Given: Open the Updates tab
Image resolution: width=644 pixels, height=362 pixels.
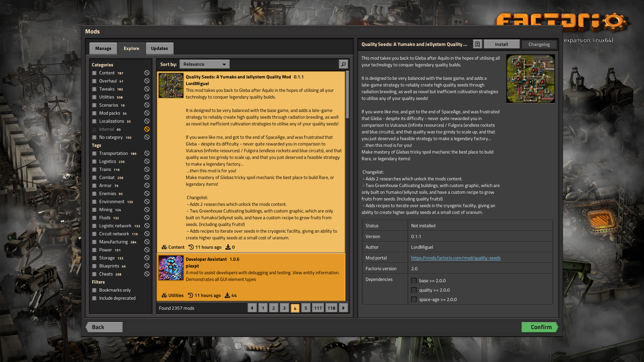Looking at the screenshot, I should click(159, 48).
